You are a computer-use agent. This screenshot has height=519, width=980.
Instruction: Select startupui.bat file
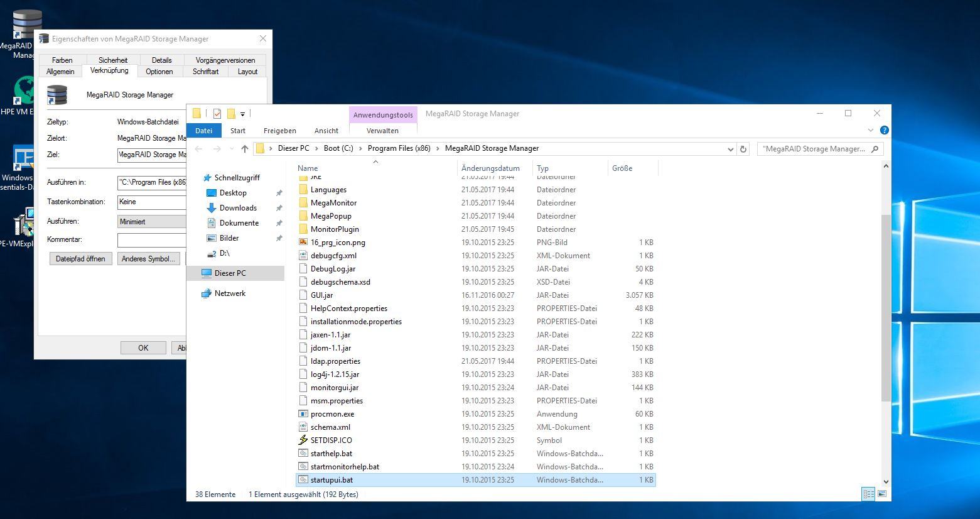click(476, 479)
